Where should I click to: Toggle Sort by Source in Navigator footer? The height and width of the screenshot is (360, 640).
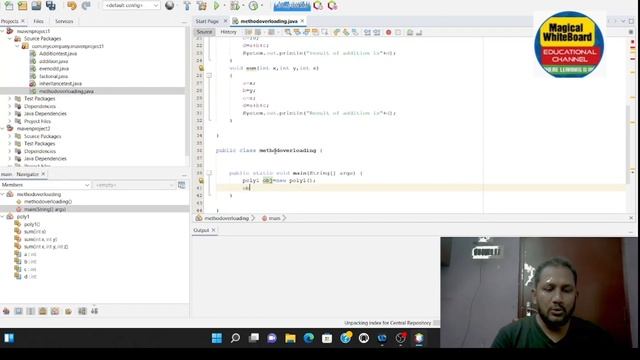[94, 311]
